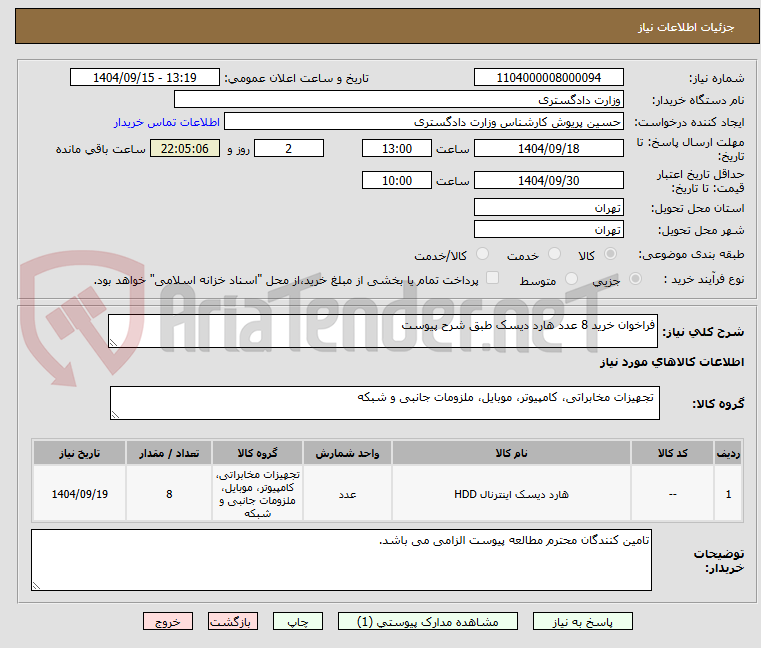This screenshot has width=761, height=648.
Task: Select the کالا/خدمت radio button
Action: point(482,254)
